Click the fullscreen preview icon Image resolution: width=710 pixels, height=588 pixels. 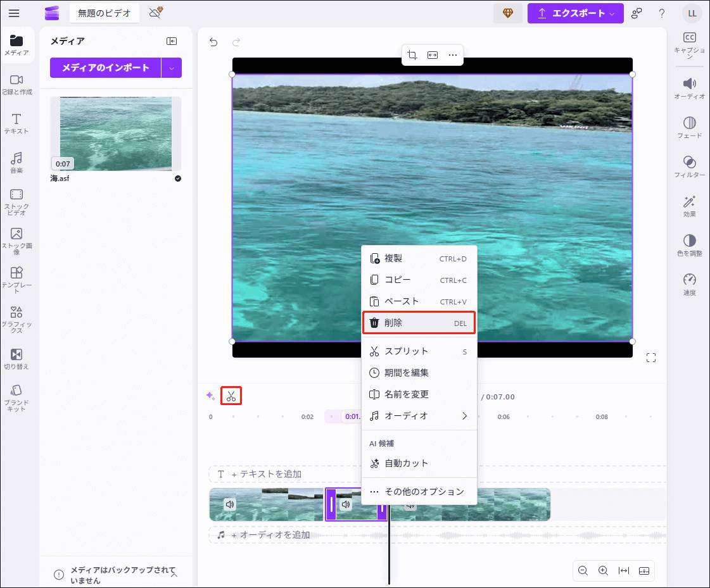[x=651, y=357]
